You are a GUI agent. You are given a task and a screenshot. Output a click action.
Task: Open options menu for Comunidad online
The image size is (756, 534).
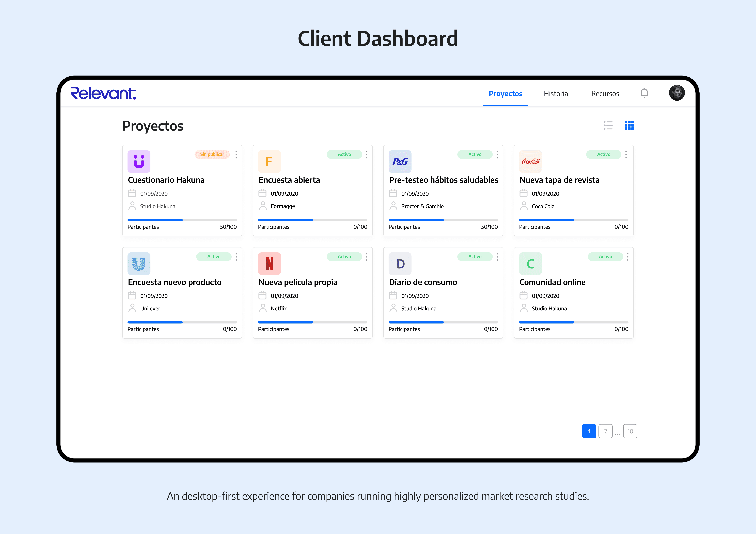click(628, 257)
